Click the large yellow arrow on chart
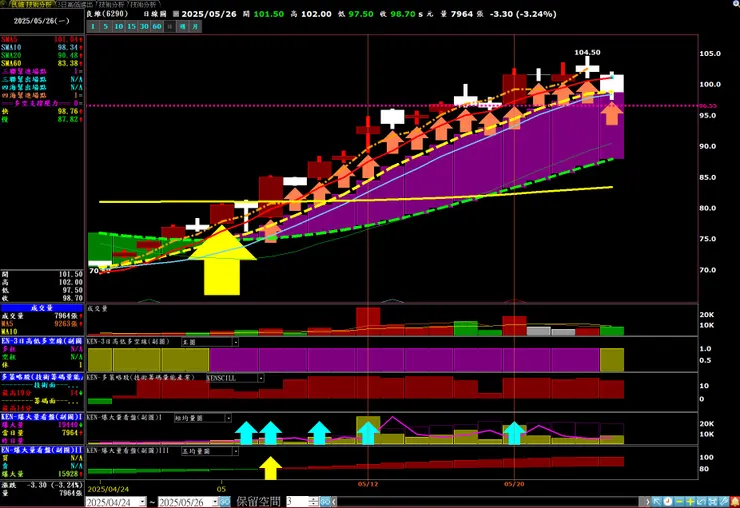The height and width of the screenshot is (508, 740). [222, 260]
